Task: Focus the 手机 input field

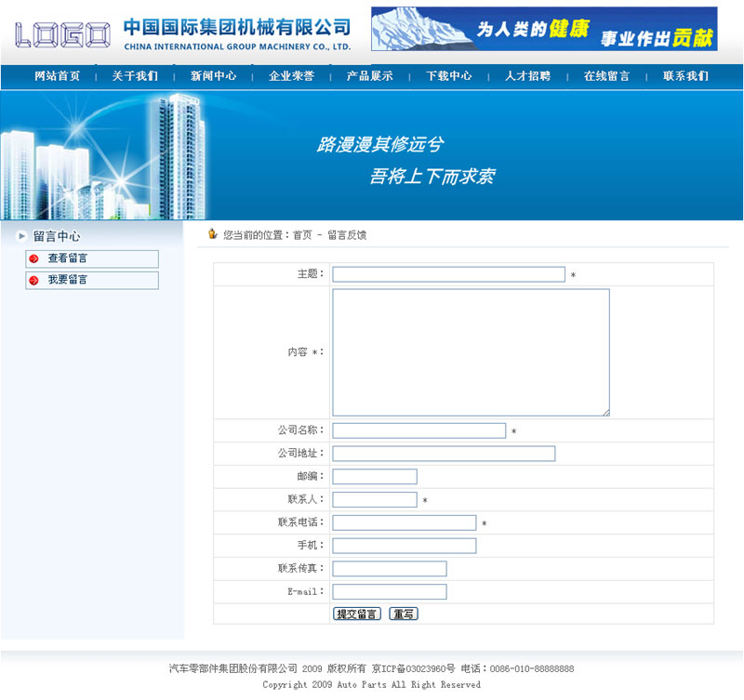Action: (x=405, y=546)
